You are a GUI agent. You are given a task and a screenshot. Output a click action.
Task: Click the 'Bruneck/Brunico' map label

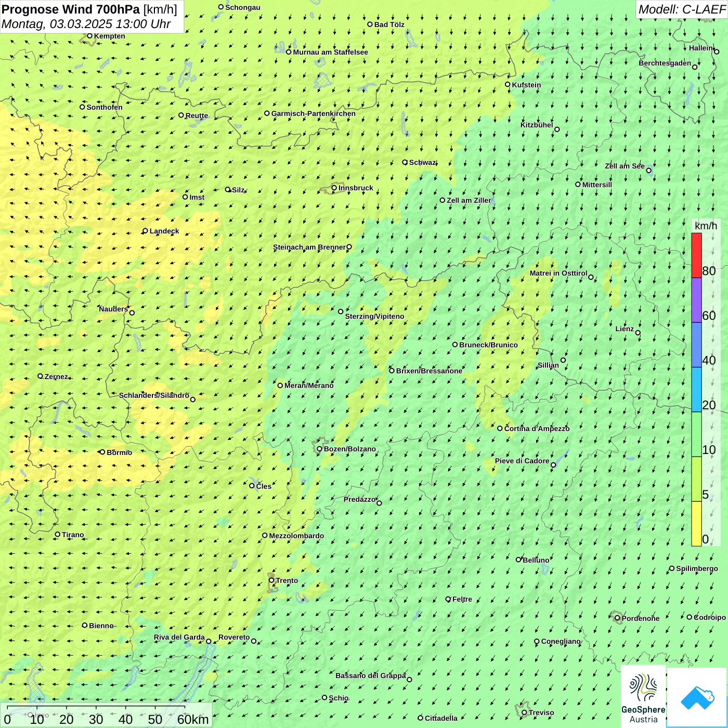488,345
